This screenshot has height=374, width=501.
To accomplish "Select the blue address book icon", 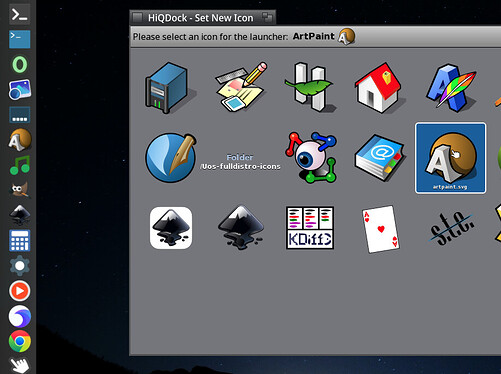I will click(380, 158).
